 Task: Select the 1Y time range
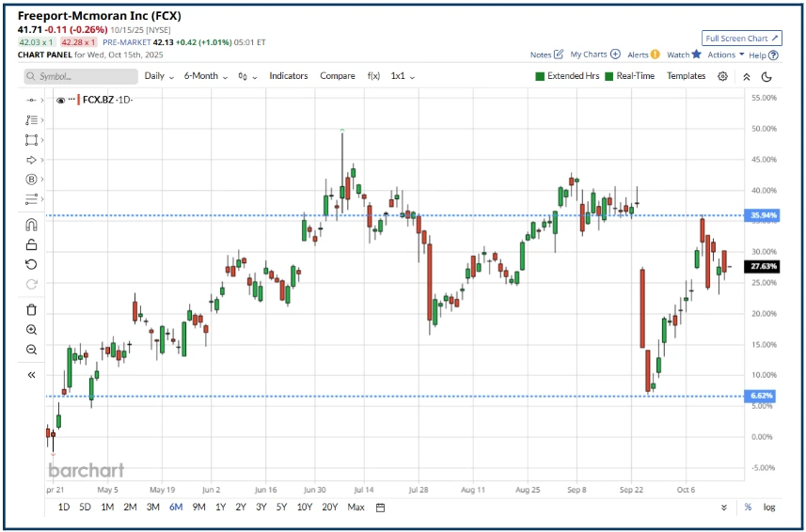coord(220,508)
